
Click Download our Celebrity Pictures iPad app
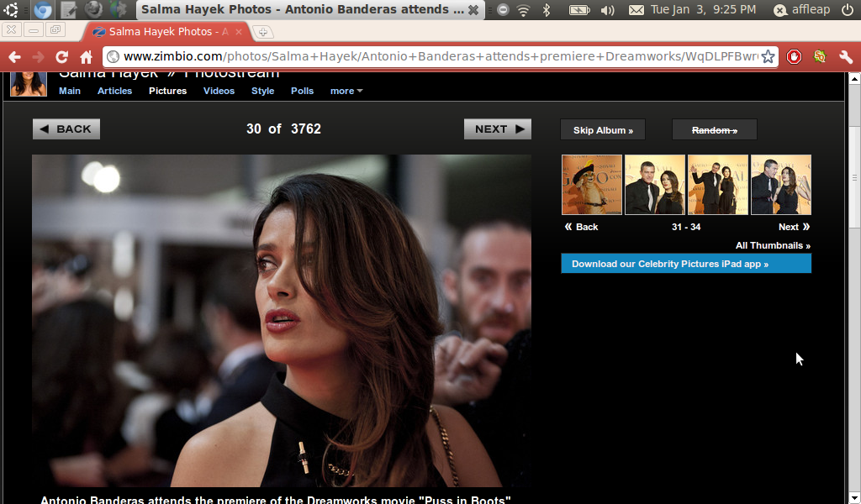click(686, 264)
